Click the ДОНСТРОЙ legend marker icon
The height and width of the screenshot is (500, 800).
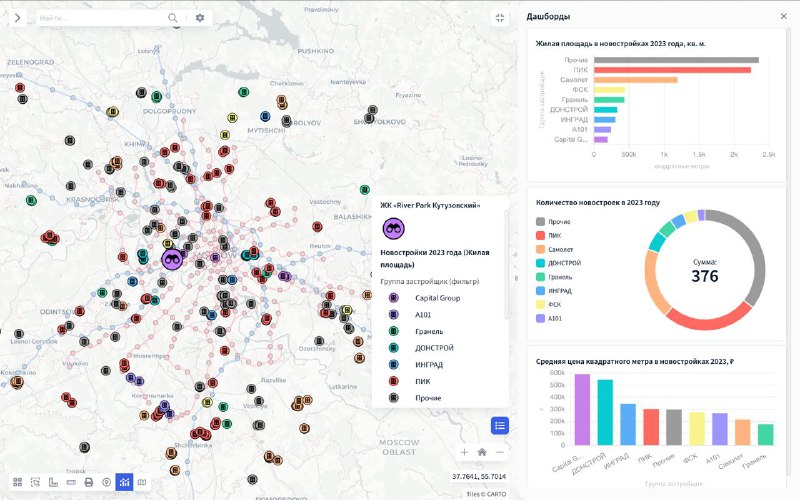click(393, 348)
